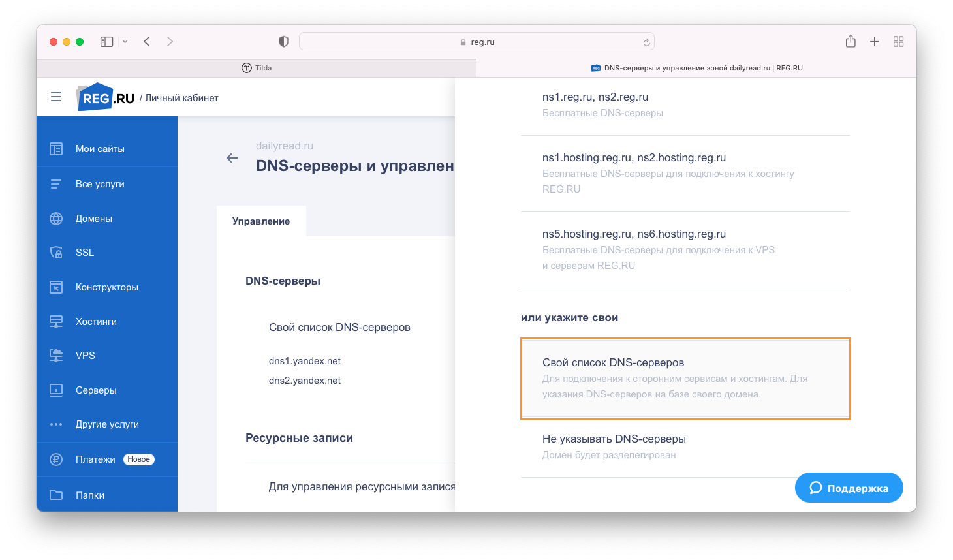953x560 pixels.
Task: Click the dailyread.ru domain label
Action: [x=285, y=146]
